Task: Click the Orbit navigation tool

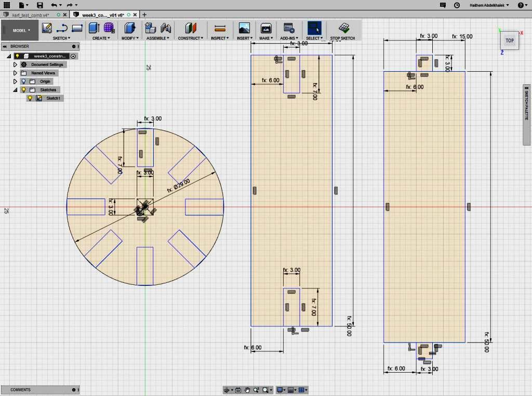Action: [227, 390]
